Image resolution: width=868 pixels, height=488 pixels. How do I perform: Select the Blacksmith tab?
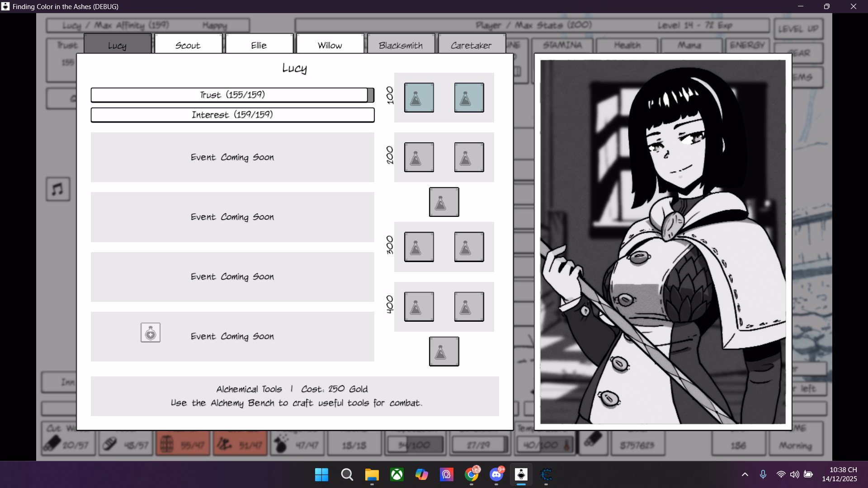coord(401,45)
